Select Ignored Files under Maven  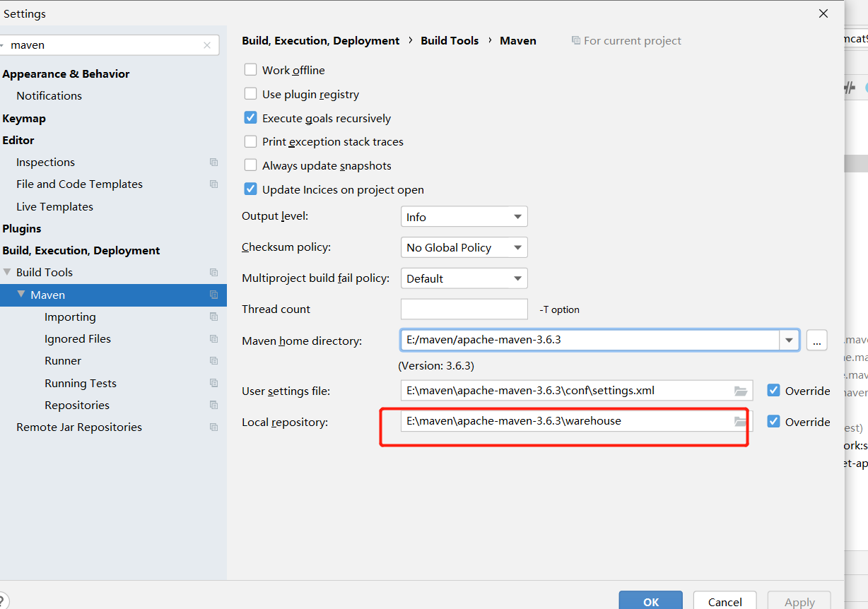(78, 339)
